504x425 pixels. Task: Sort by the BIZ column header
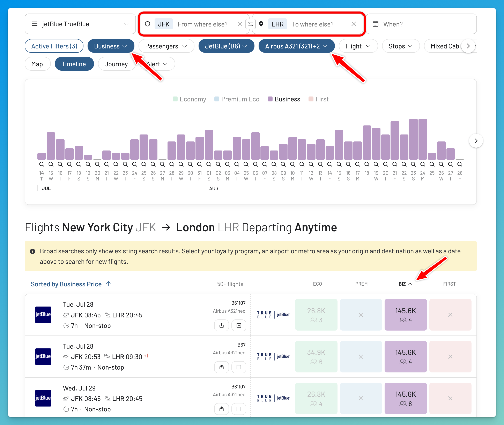click(405, 284)
